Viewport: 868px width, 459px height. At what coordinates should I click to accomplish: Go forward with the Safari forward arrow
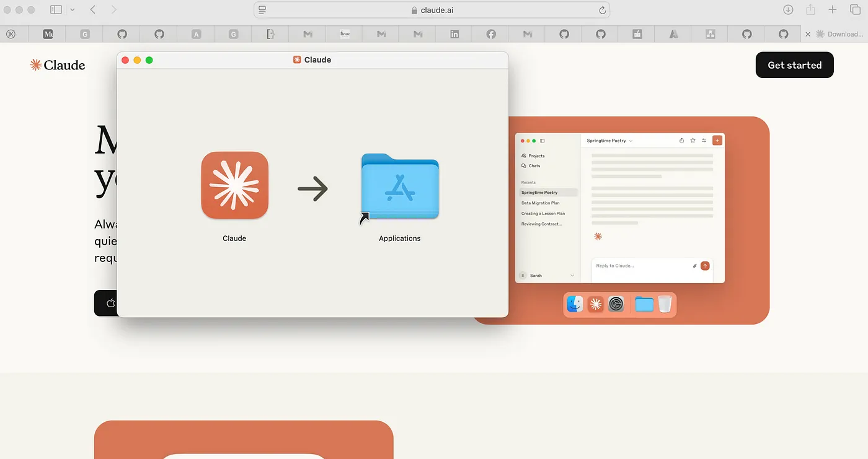[113, 10]
